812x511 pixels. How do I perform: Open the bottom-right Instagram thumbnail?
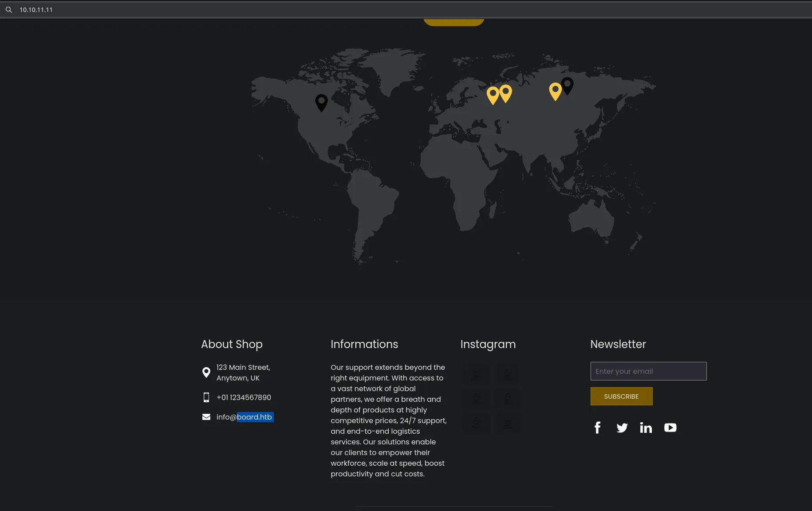click(x=508, y=423)
